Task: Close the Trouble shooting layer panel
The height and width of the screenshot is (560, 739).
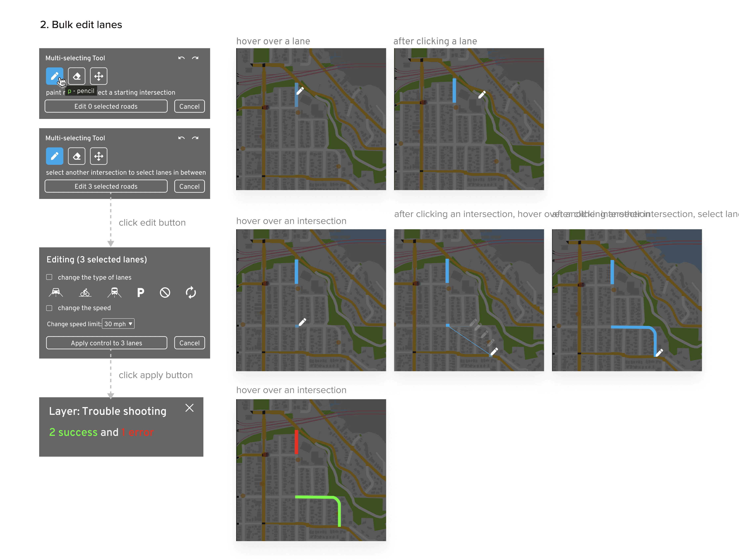Action: point(189,408)
